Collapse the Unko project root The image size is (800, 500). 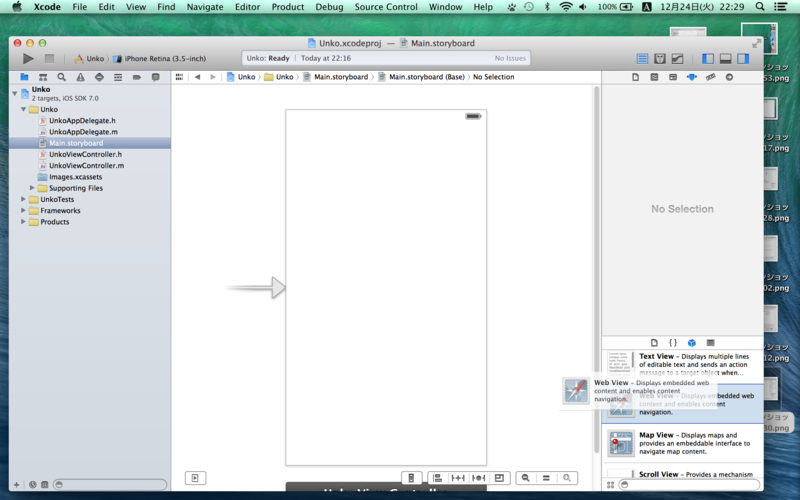tap(15, 93)
